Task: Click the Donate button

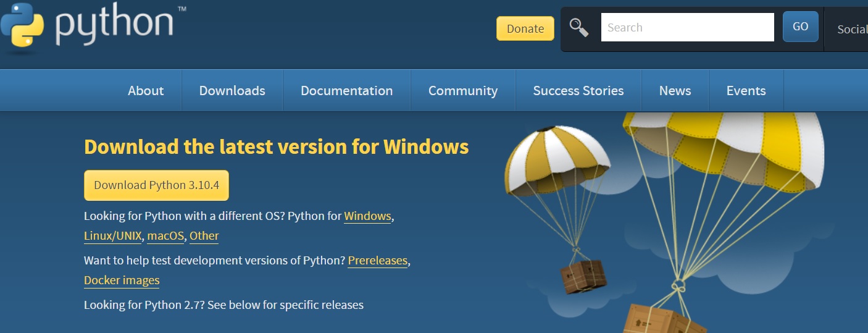Action: click(x=525, y=28)
